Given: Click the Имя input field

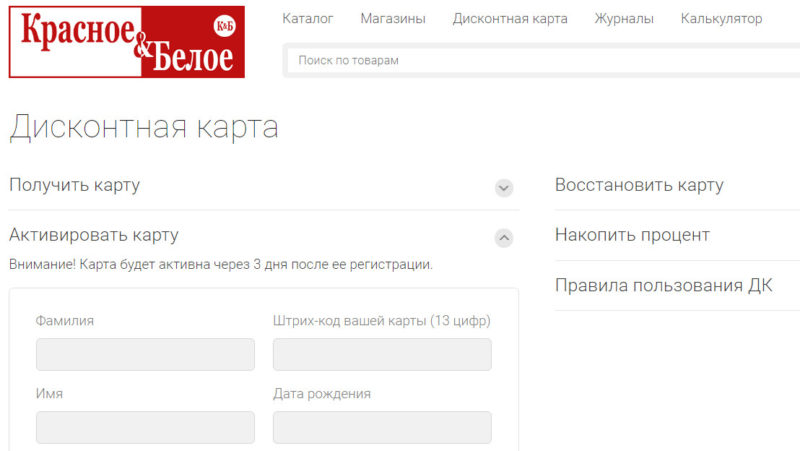Looking at the screenshot, I should point(145,427).
